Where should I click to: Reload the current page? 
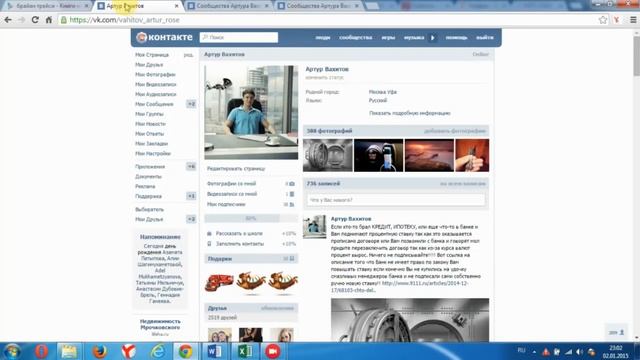[x=35, y=20]
